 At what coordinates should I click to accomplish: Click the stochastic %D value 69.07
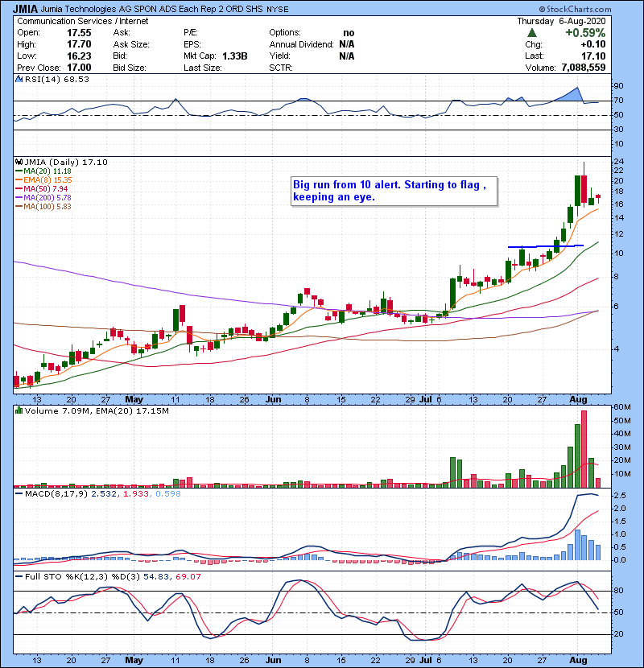pyautogui.click(x=188, y=576)
